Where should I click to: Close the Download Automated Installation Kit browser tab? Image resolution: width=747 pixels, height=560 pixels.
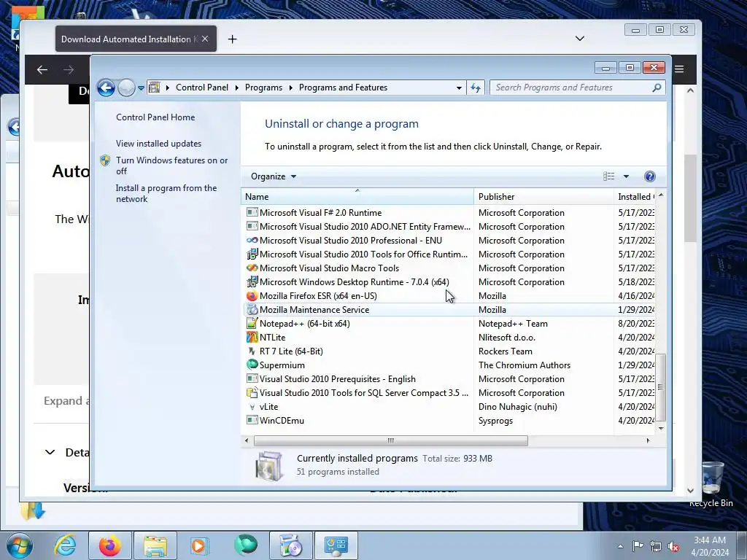click(x=205, y=39)
